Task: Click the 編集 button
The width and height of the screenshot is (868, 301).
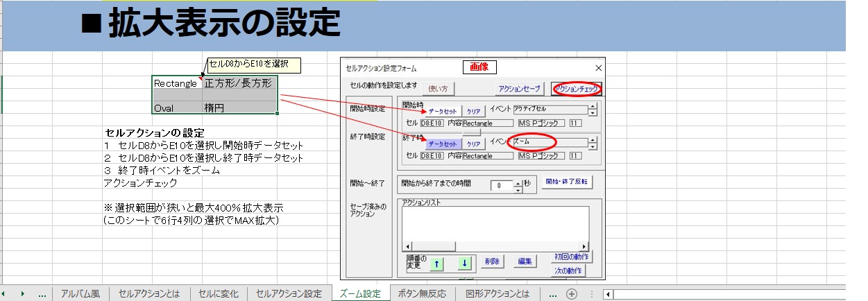Action: coord(525,261)
